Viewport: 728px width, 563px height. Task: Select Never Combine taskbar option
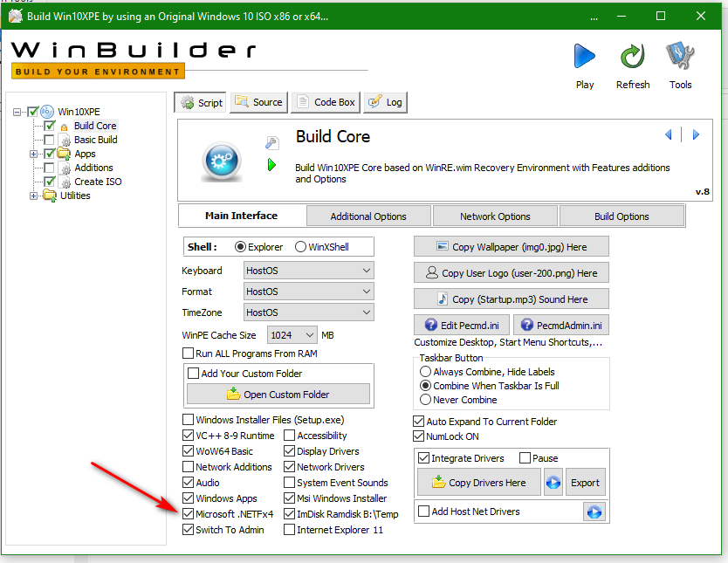[x=425, y=400]
